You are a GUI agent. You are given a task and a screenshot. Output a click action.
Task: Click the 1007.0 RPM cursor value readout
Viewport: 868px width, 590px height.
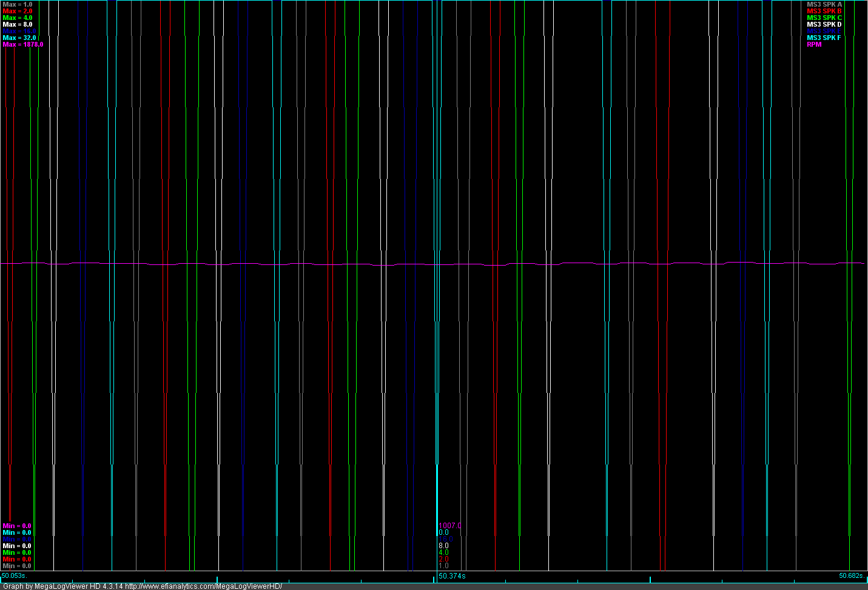(449, 526)
